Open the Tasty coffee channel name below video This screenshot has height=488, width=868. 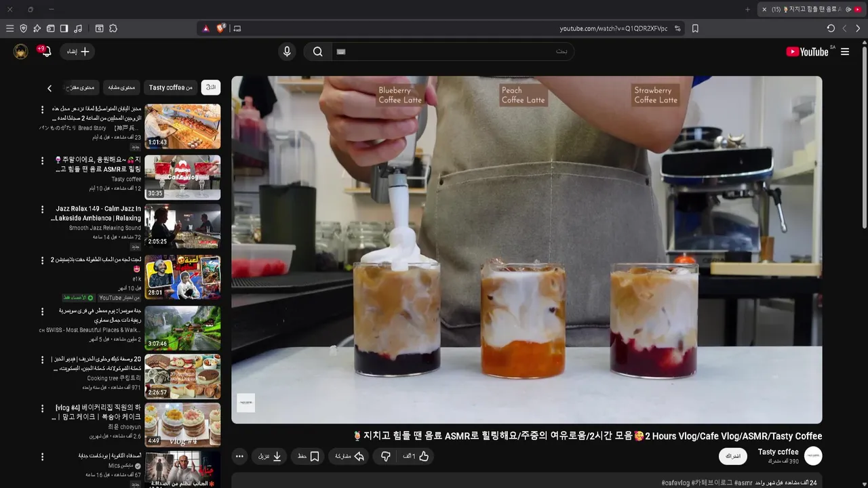tap(778, 452)
